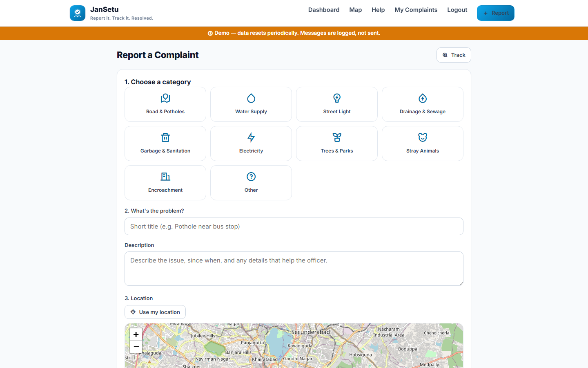Click Boduppal on the map
Screen dimensions: 588x368
[x=408, y=349]
